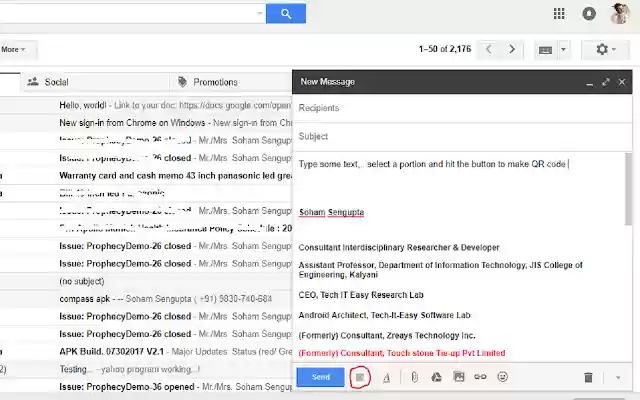Image resolution: width=640 pixels, height=400 pixels.
Task: Switch to the Social tab
Action: pyautogui.click(x=96, y=82)
